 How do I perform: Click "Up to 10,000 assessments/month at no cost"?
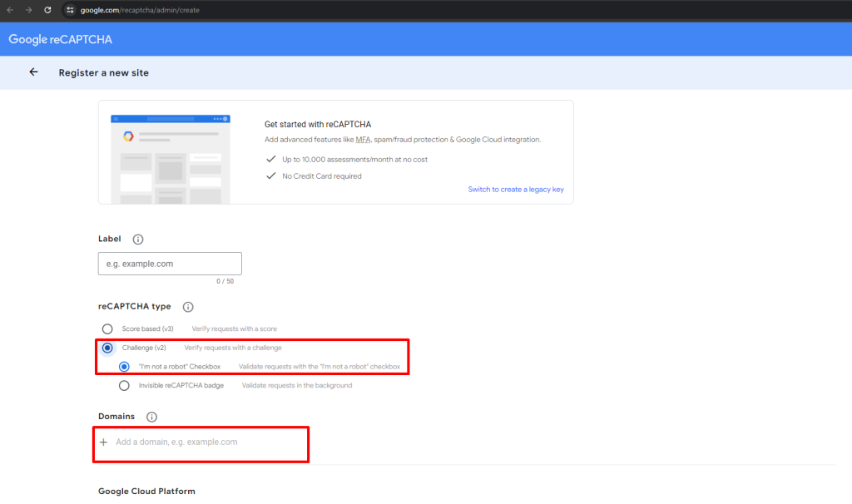click(x=354, y=159)
